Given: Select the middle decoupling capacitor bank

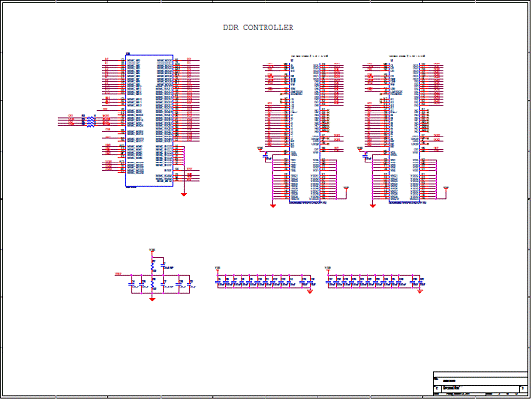Looking at the screenshot, I should 265,282.
